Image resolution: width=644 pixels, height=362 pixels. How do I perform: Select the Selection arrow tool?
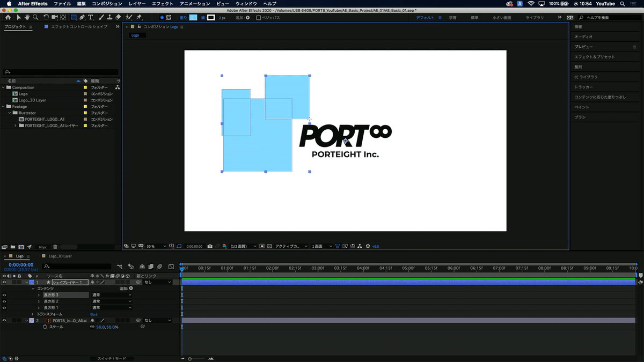[18, 17]
